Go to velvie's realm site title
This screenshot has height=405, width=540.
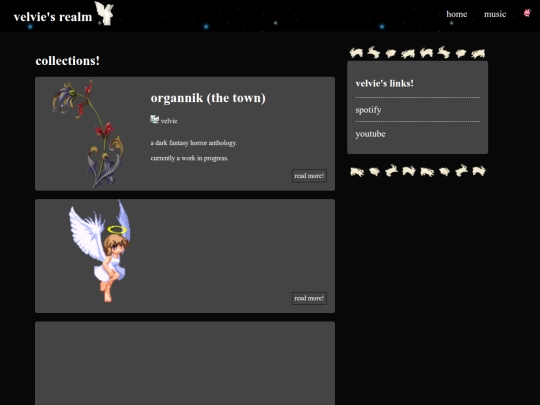coord(53,17)
